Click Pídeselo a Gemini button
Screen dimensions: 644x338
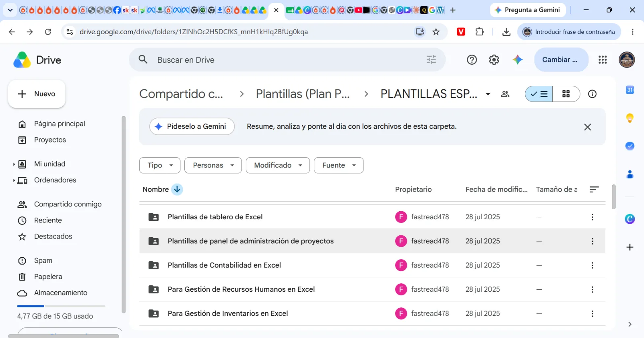click(192, 126)
